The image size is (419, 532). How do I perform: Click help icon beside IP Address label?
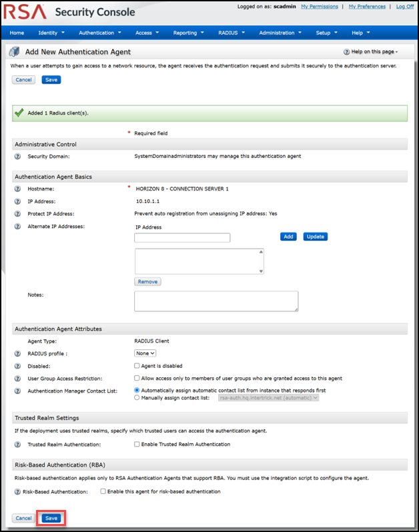17,201
